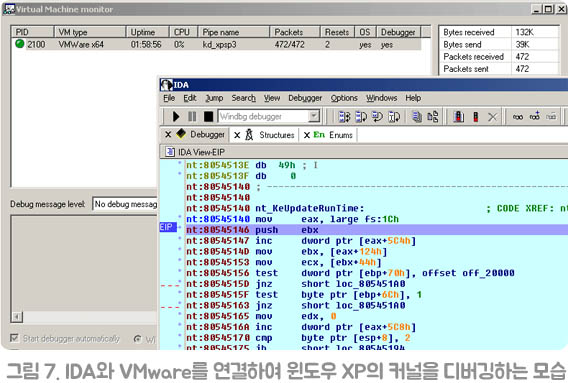Click the Run to cursor icon
The width and height of the screenshot is (569, 383).
tap(394, 117)
